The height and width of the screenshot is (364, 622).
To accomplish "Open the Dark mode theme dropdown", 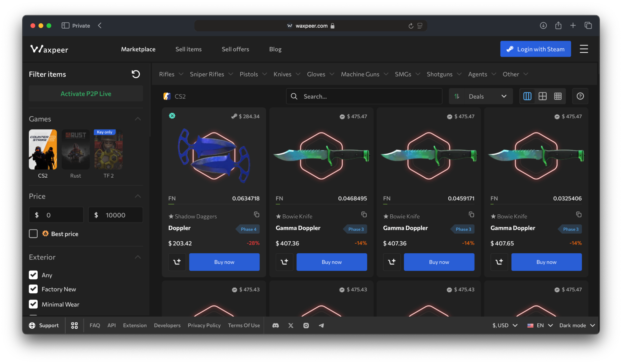I will tap(577, 325).
